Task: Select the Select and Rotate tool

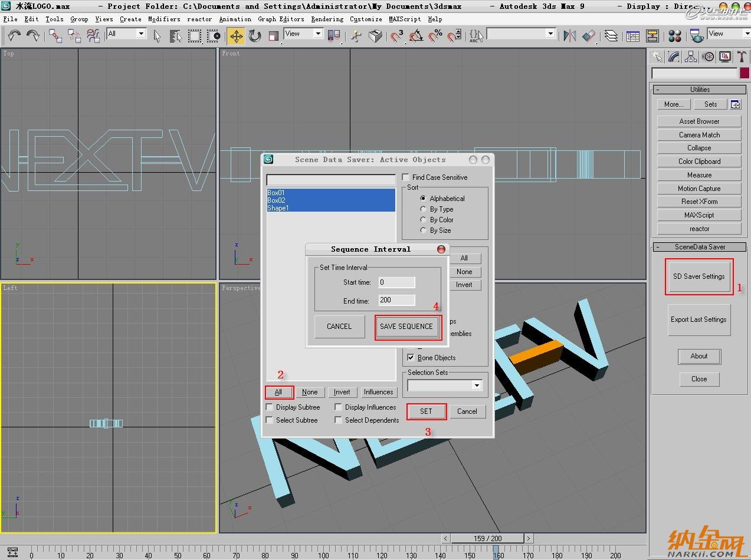Action: point(255,36)
